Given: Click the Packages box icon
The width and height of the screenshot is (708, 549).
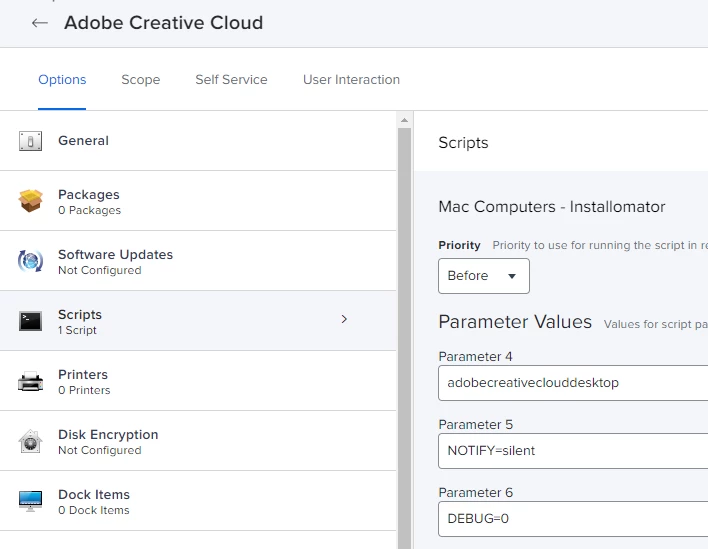Looking at the screenshot, I should pos(30,201).
